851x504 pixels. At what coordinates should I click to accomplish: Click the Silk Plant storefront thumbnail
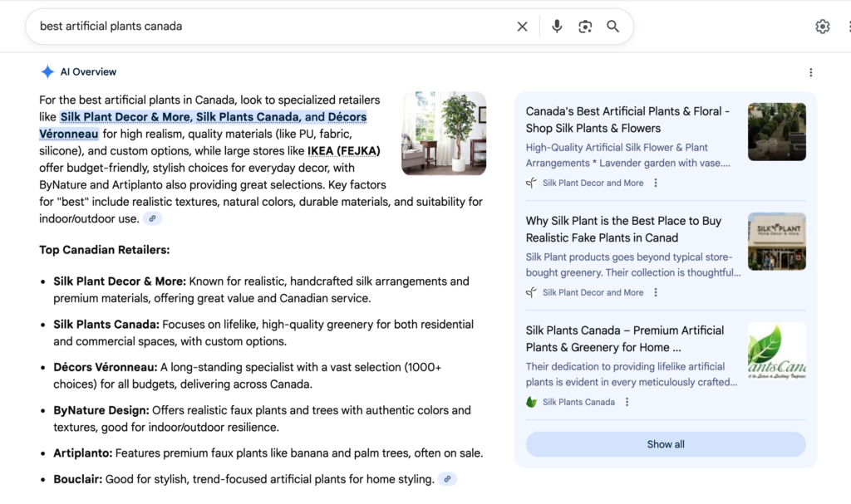pos(776,242)
